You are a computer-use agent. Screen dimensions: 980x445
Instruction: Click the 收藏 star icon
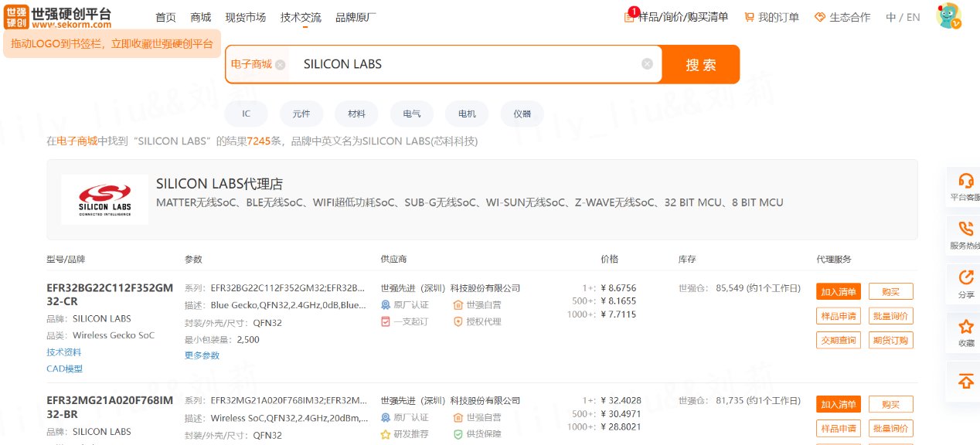coord(965,326)
